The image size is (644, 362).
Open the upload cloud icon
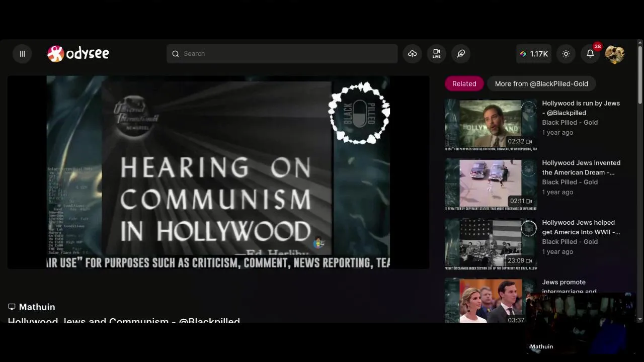point(413,54)
